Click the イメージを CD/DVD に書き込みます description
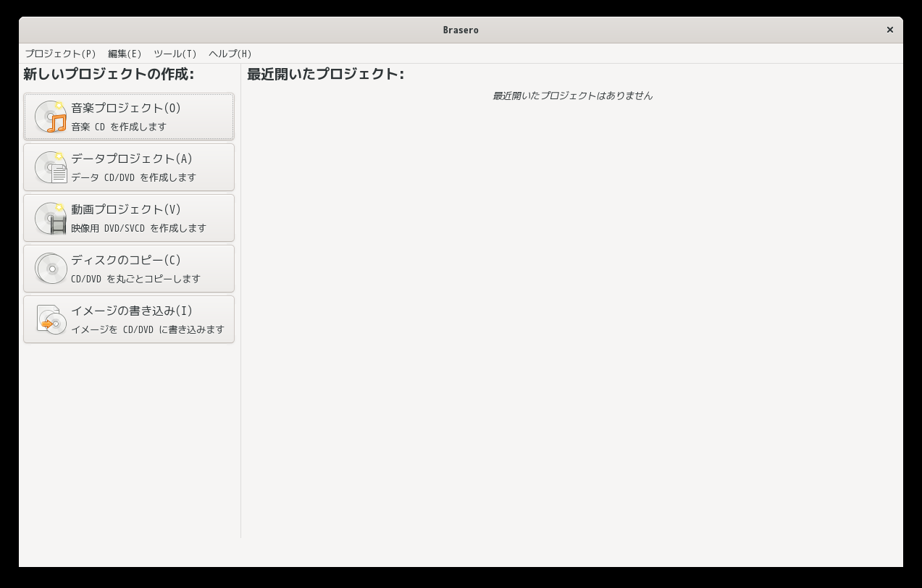The height and width of the screenshot is (588, 922). tap(148, 329)
